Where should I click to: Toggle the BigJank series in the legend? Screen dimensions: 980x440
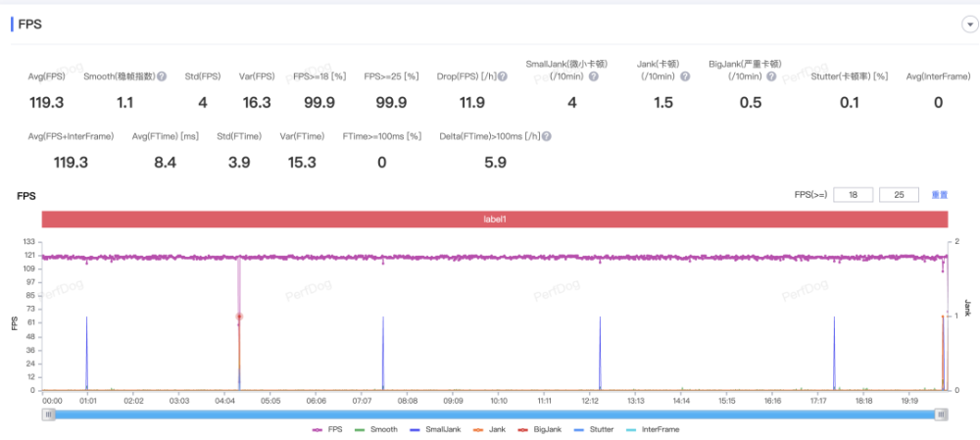pos(542,429)
